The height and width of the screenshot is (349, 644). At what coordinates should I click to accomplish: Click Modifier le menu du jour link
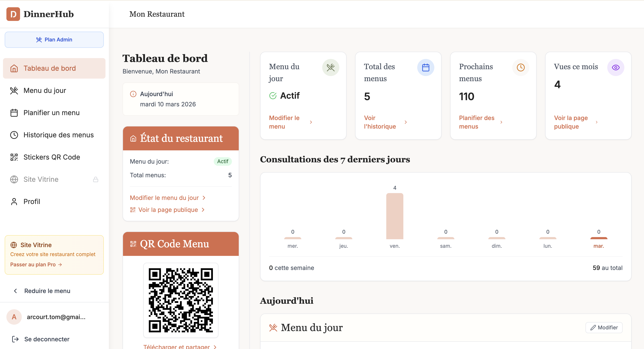pyautogui.click(x=168, y=198)
